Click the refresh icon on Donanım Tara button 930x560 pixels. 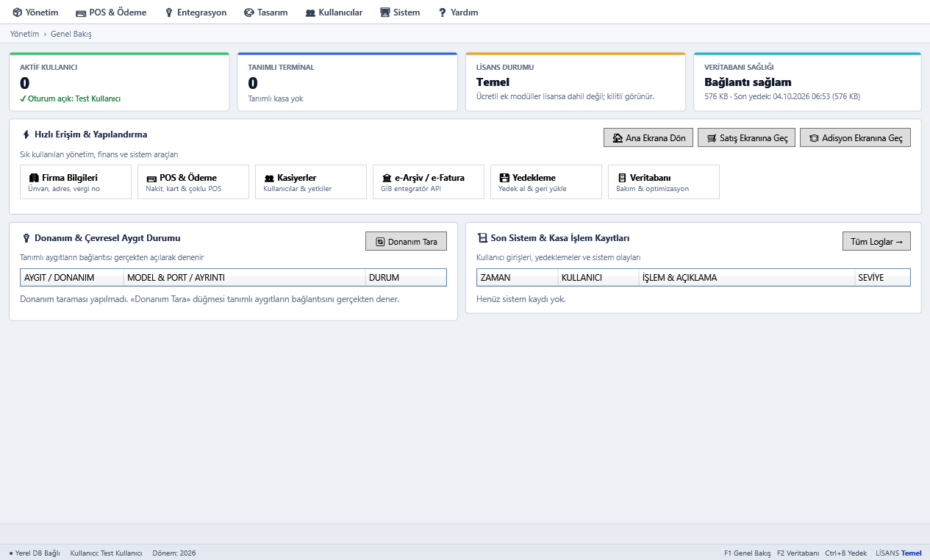click(x=380, y=242)
